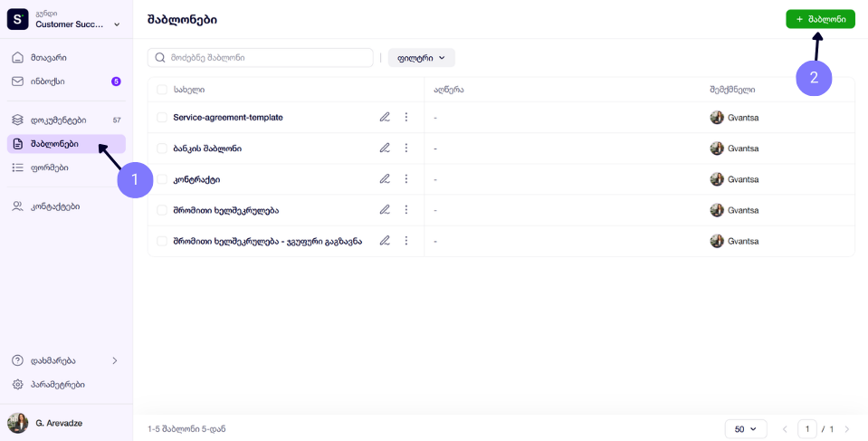
Task: Check the ჯგუფური გაგზავნა row checkbox
Action: coord(162,241)
